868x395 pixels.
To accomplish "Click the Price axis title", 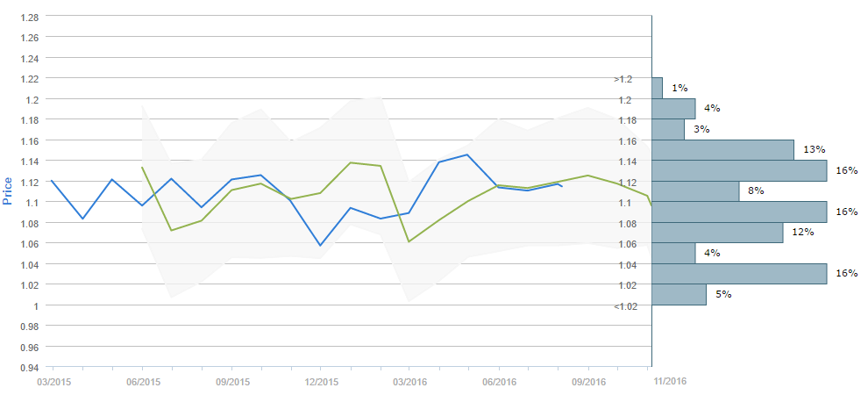I will pyautogui.click(x=8, y=190).
